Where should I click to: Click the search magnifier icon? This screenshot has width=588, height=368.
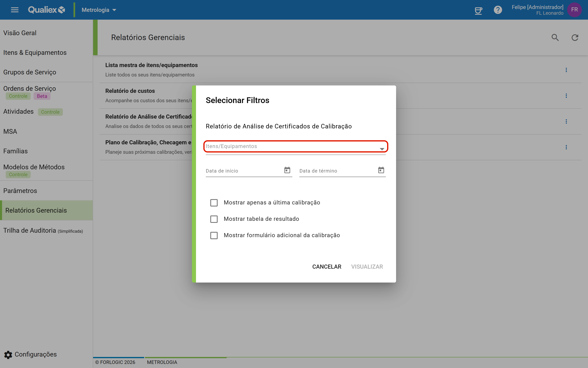click(555, 37)
